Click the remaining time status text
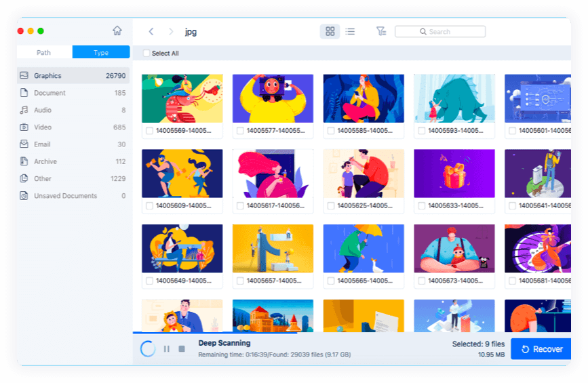 click(x=275, y=355)
